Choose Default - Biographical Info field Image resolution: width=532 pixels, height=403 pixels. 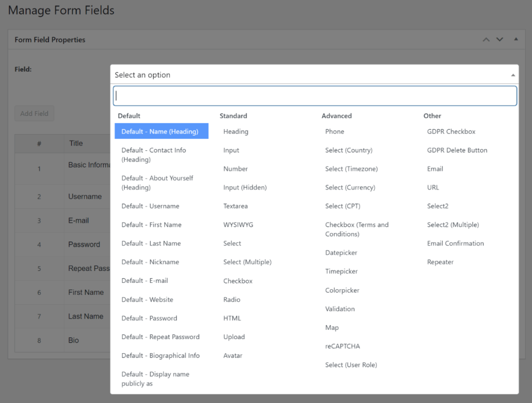pyautogui.click(x=161, y=355)
